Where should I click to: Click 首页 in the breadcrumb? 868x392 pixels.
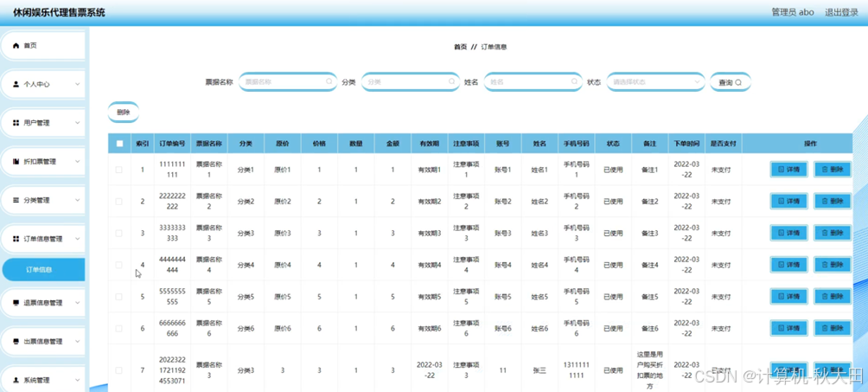coord(460,47)
